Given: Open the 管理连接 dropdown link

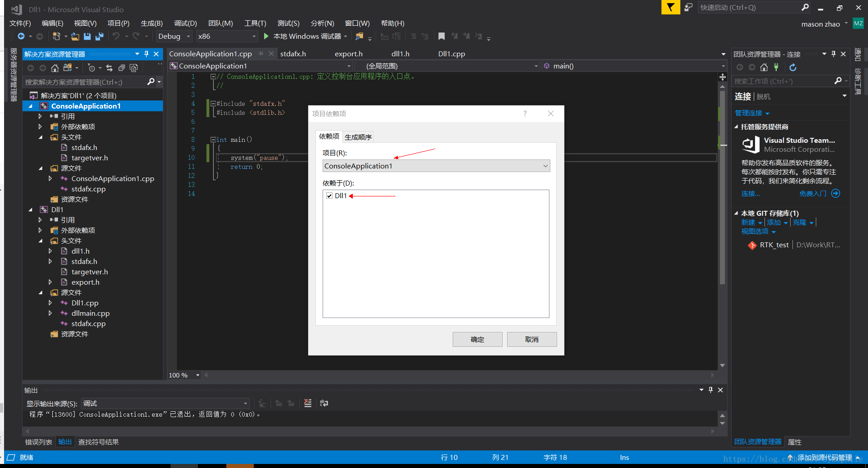Looking at the screenshot, I should pyautogui.click(x=752, y=113).
